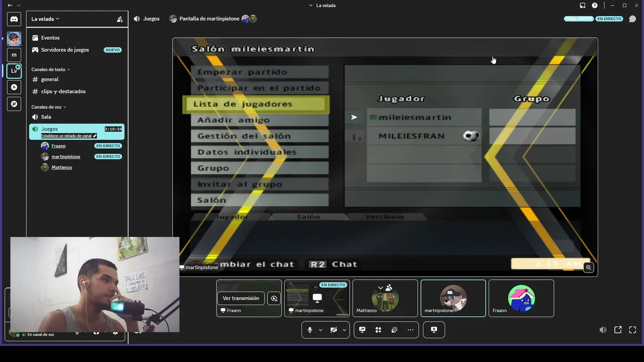The height and width of the screenshot is (362, 644).
Task: Select Mattienzo in the voice channel list
Action: click(62, 167)
